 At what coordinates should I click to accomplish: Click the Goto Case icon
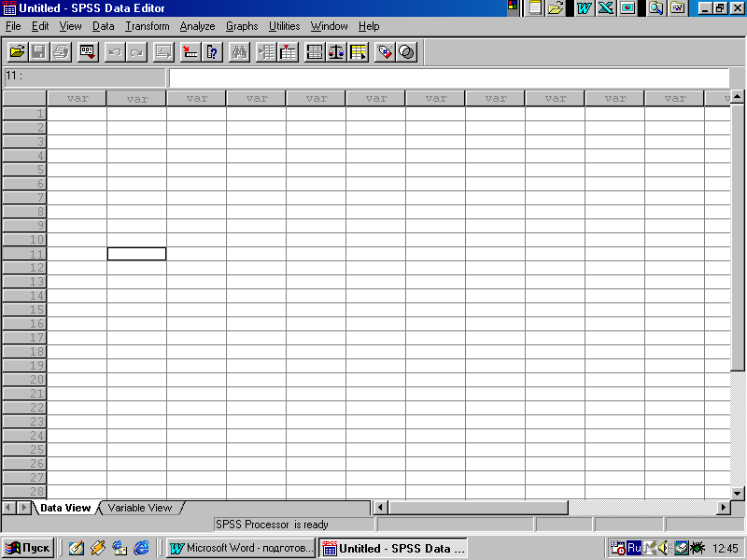pyautogui.click(x=190, y=52)
